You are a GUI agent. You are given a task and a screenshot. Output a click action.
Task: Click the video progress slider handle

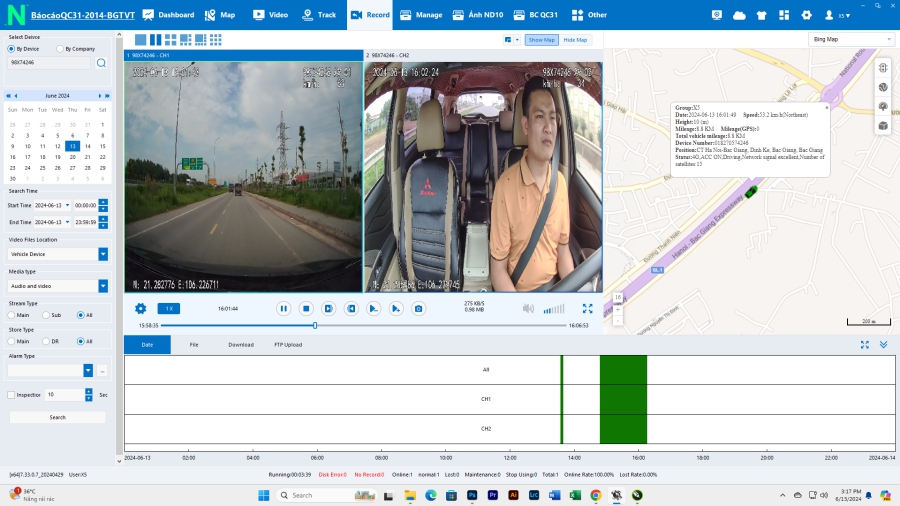coord(315,325)
